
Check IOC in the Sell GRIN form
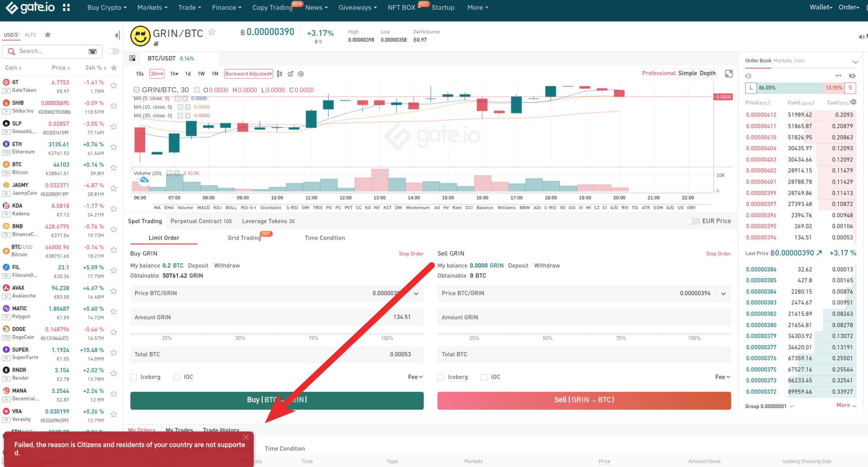pyautogui.click(x=484, y=377)
